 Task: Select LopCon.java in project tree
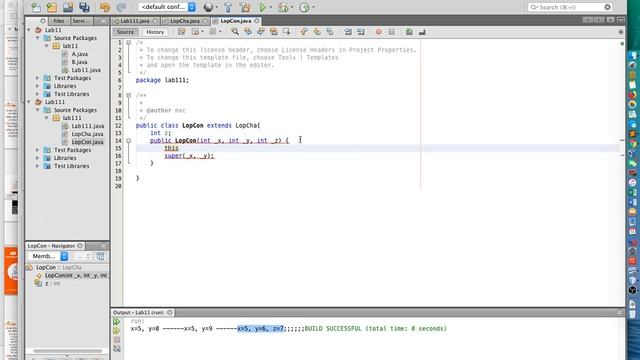pyautogui.click(x=87, y=142)
